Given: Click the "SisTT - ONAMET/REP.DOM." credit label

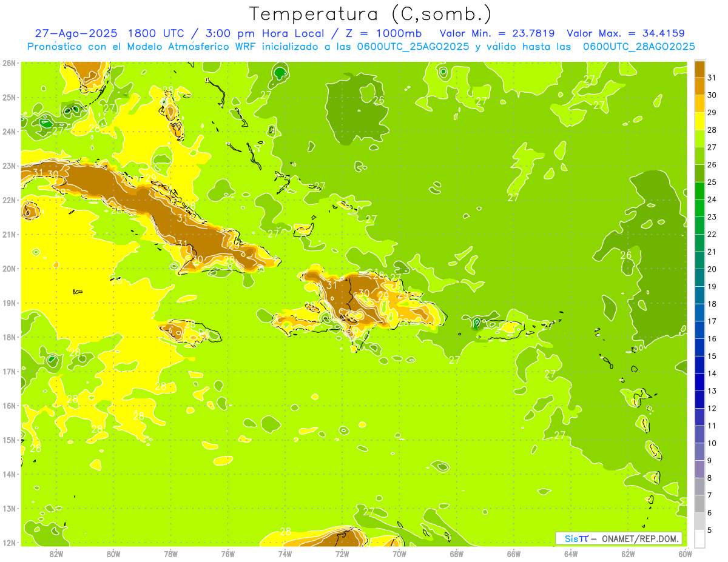Looking at the screenshot, I should (619, 538).
